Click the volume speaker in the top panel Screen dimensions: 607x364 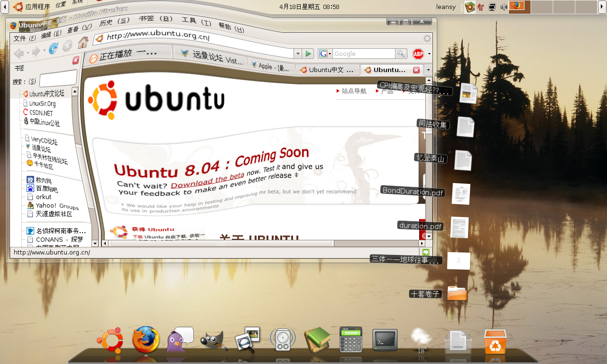coord(504,7)
